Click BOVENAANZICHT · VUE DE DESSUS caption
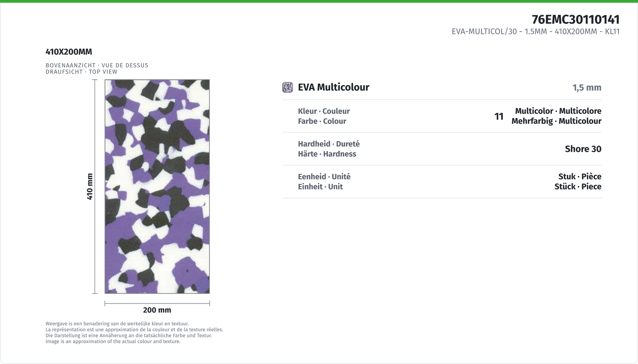 (x=97, y=65)
